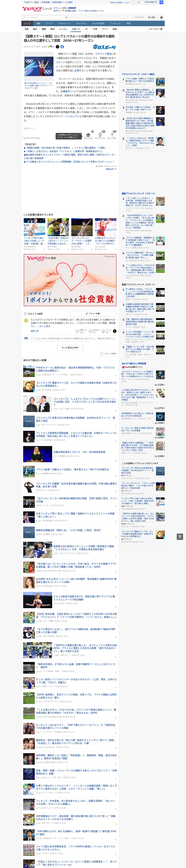React with わかりやすい lightbulb icon
The image size is (186, 868).
[x=100, y=135]
